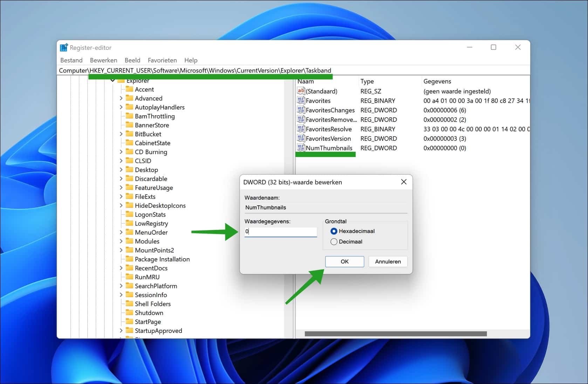Screen dimensions: 588x384
Task: Click the CabinetState folder icon
Action: [129, 143]
